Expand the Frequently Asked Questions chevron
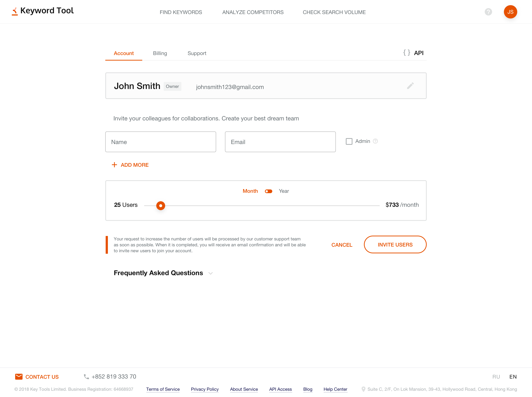 (x=211, y=273)
